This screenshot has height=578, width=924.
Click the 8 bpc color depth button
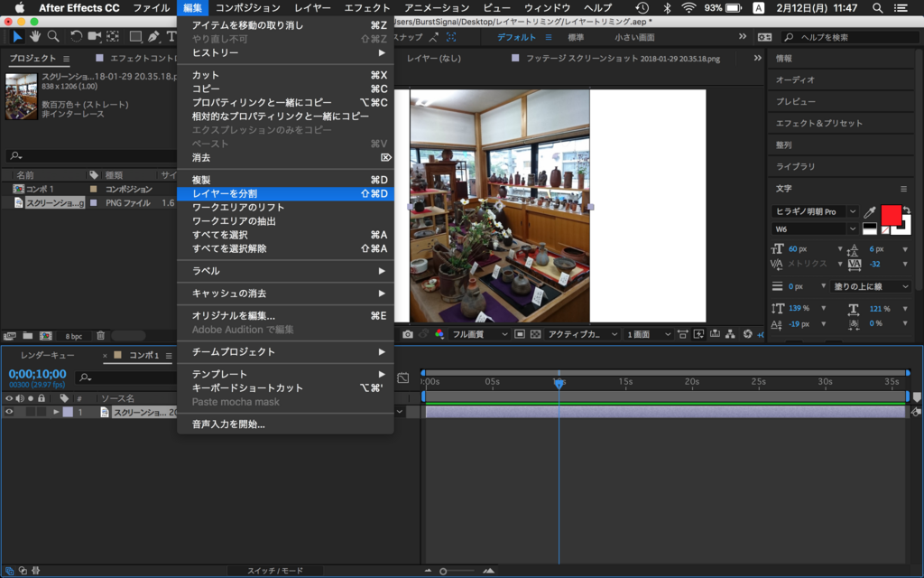(74, 336)
